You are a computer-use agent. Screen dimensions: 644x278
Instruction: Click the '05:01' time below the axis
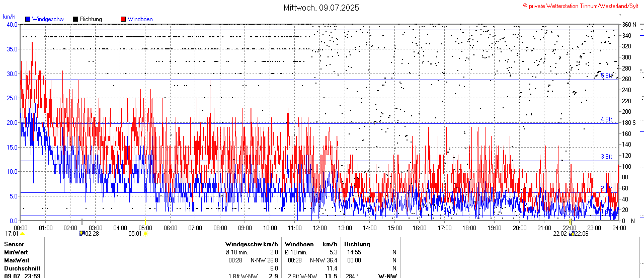click(135, 234)
